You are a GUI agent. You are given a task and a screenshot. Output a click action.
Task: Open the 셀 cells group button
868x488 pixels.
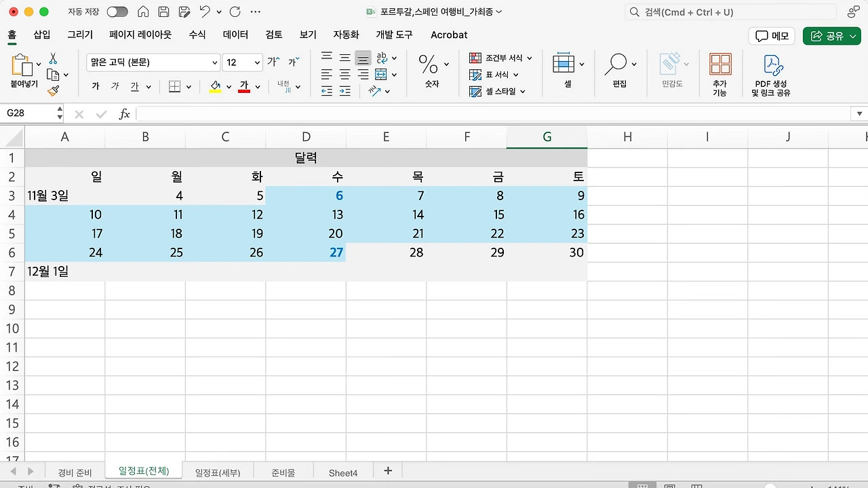[x=568, y=71]
